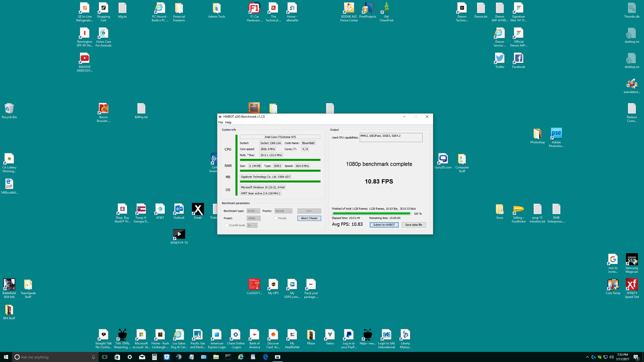
Task: Open Task View on the taskbar
Action: pyautogui.click(x=105, y=357)
